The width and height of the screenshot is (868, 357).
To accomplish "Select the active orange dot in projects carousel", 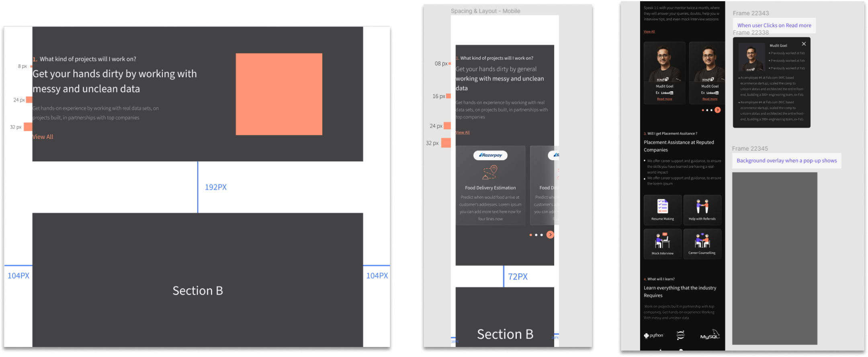I will (531, 235).
